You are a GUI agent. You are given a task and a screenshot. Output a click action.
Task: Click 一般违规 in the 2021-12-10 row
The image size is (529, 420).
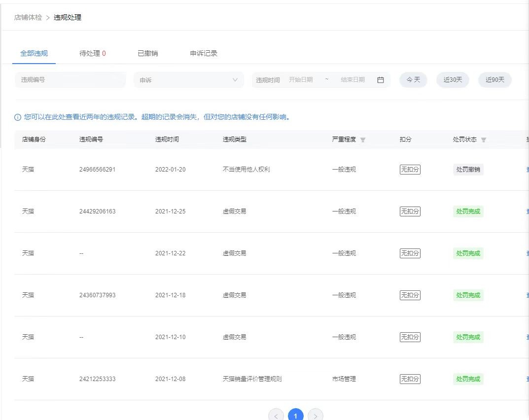(344, 337)
